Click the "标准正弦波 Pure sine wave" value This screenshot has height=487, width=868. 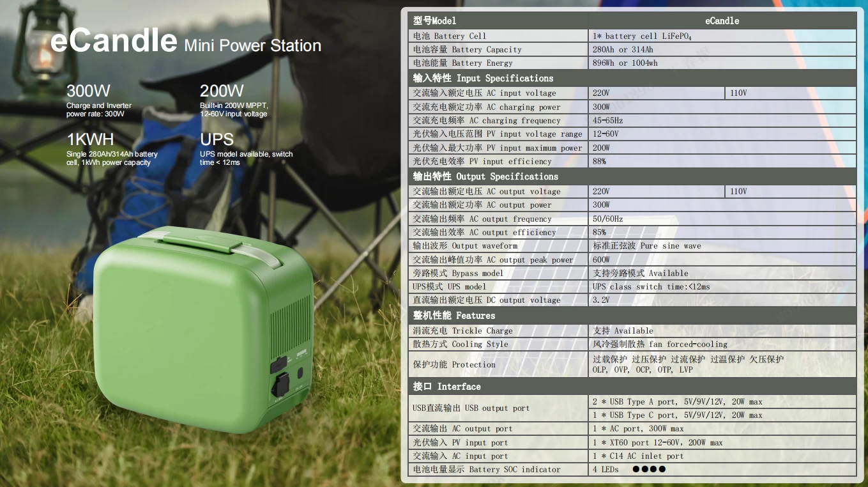[x=646, y=245]
